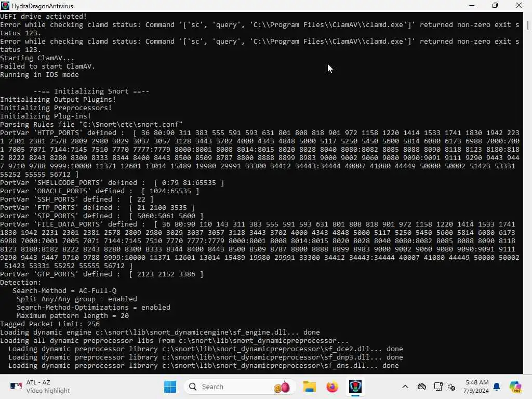Image resolution: width=532 pixels, height=399 pixels.
Task: Click the "--== Initializing Snort ==--" line
Action: pyautogui.click(x=91, y=91)
